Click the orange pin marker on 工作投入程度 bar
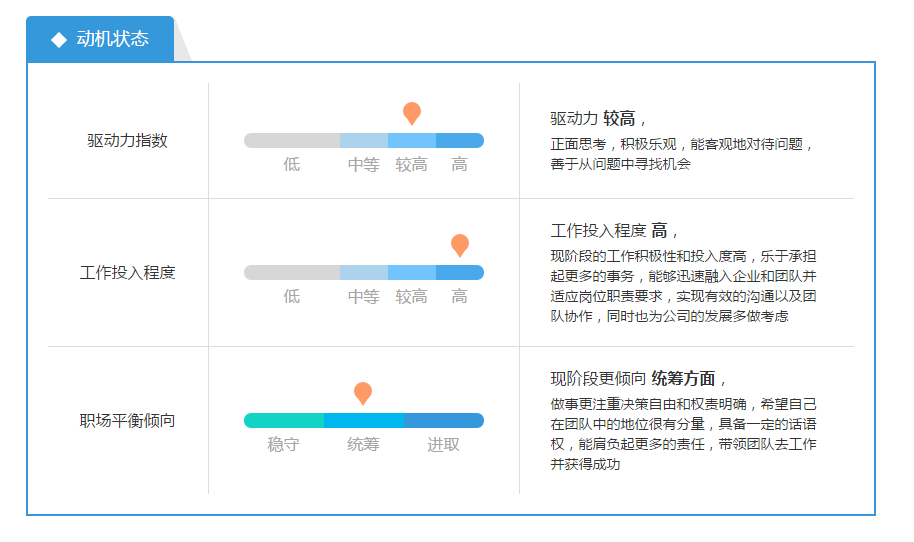The image size is (914, 542). pos(460,245)
